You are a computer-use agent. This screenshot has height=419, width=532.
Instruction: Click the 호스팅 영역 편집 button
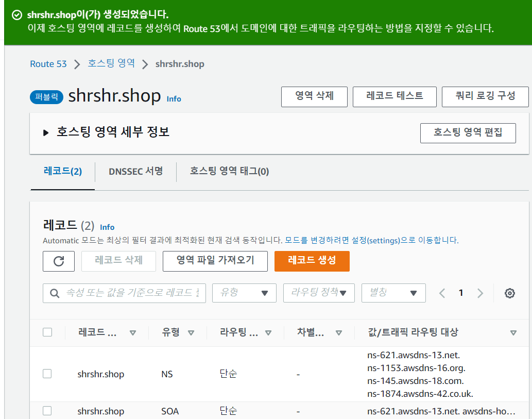click(x=468, y=133)
